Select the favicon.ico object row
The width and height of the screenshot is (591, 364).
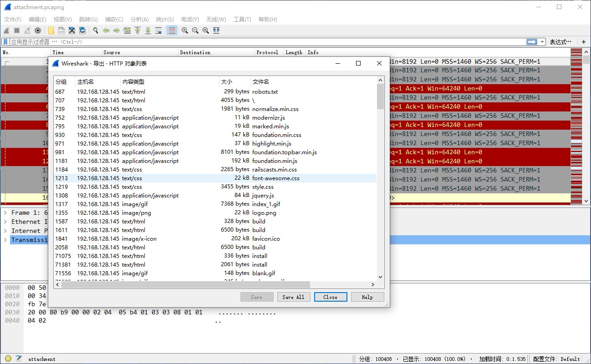coord(215,238)
